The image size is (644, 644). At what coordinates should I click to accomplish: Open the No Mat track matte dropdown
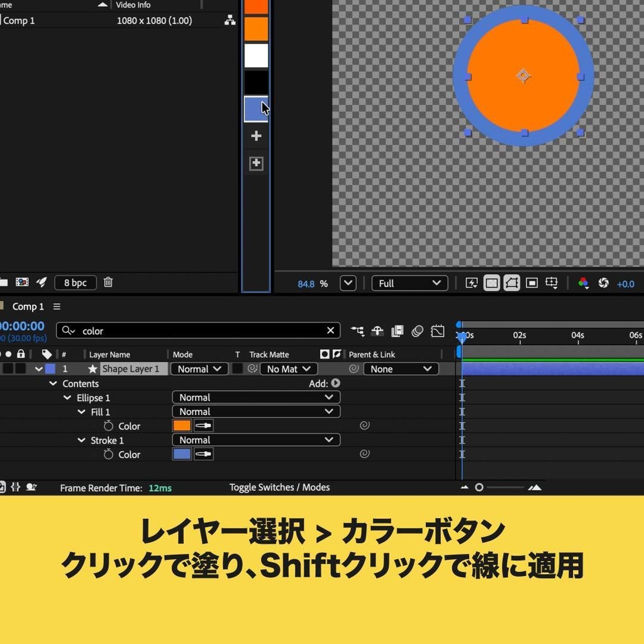click(288, 369)
